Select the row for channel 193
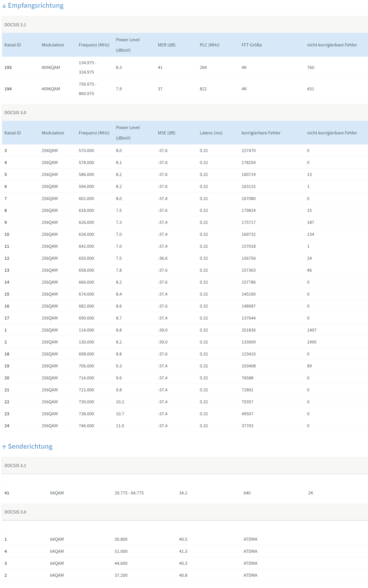The image size is (368, 588). 8,67
